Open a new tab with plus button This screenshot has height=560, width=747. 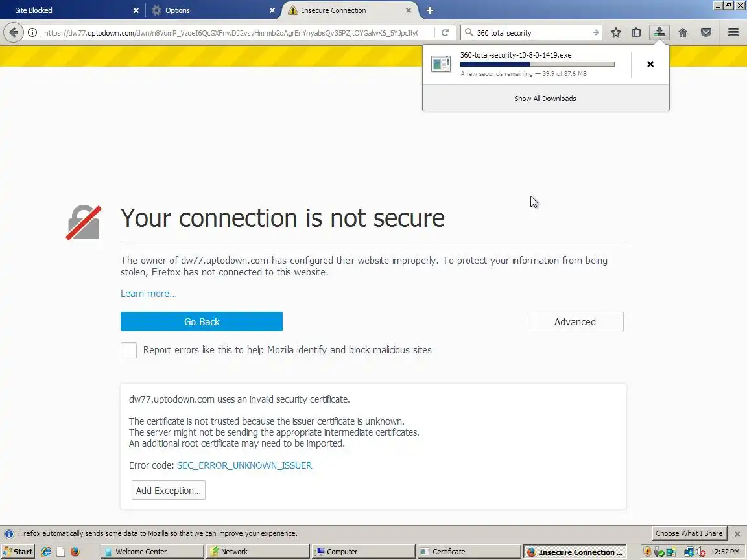tap(430, 10)
